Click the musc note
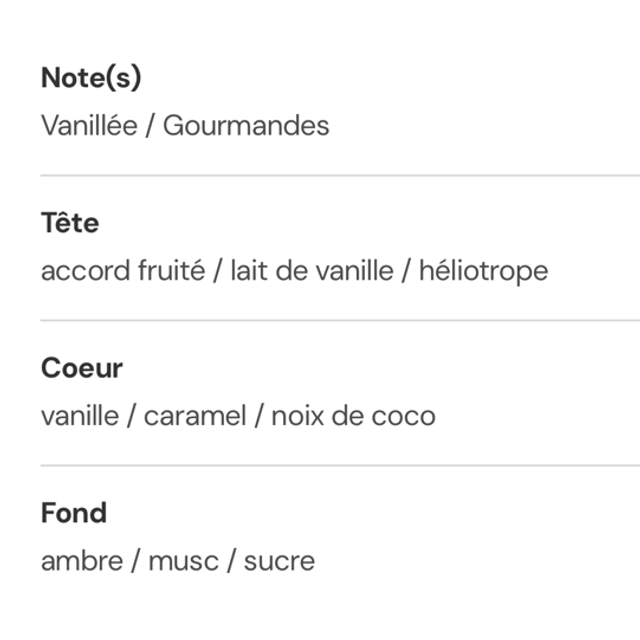The height and width of the screenshot is (640, 640). pos(181,560)
